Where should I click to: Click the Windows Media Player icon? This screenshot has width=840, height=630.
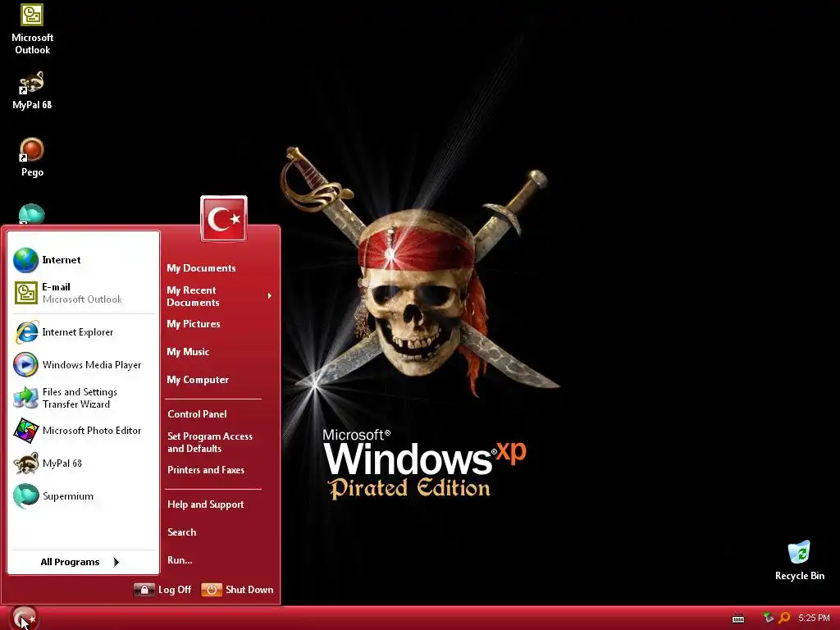pyautogui.click(x=25, y=365)
